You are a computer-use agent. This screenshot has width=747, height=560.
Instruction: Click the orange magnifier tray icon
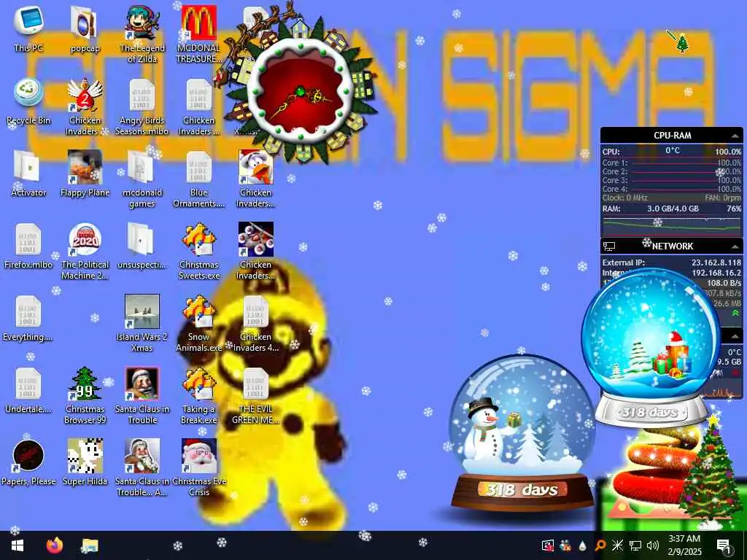(x=600, y=545)
